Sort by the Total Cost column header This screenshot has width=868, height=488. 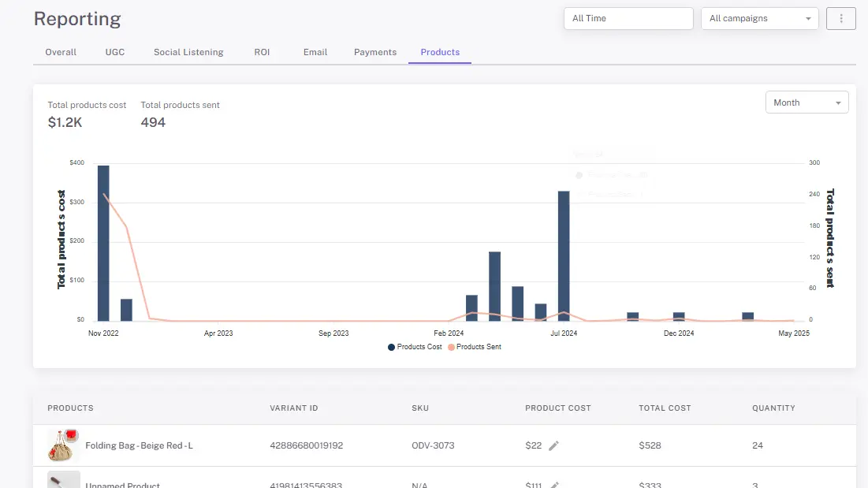pyautogui.click(x=665, y=408)
